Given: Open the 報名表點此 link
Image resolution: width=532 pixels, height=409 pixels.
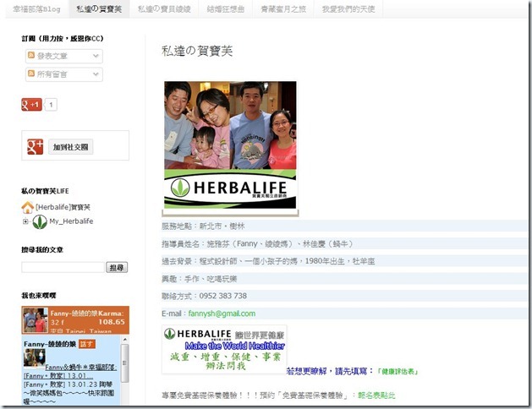Looking at the screenshot, I should 376,395.
